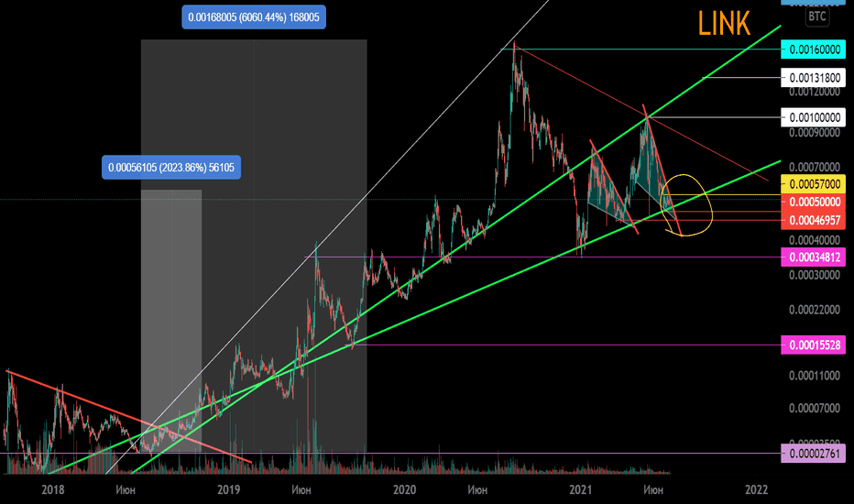The image size is (854, 504).
Task: Select the 0.00160000 cyan price label
Action: coord(813,49)
